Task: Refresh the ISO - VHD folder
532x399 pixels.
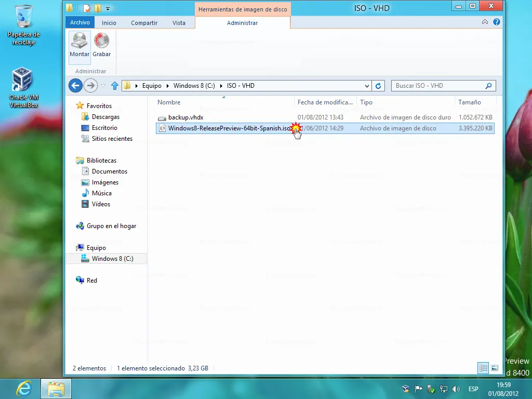Action: (378, 86)
